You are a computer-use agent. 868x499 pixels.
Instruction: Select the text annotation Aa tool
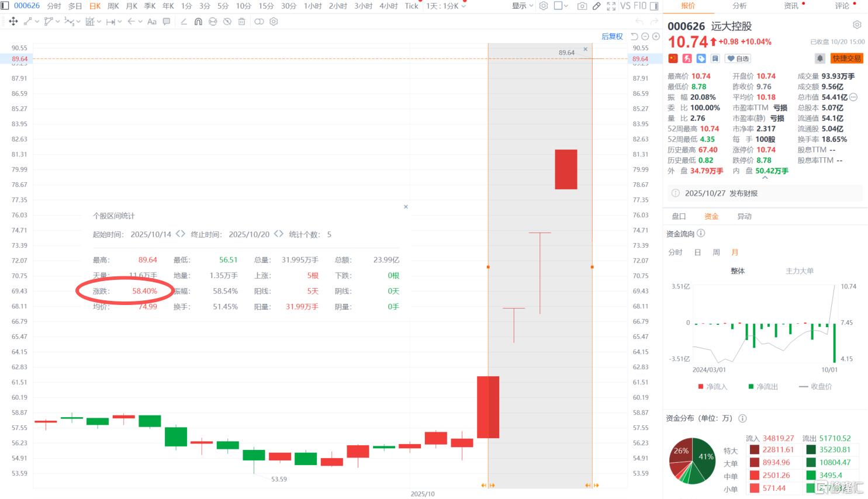click(152, 22)
